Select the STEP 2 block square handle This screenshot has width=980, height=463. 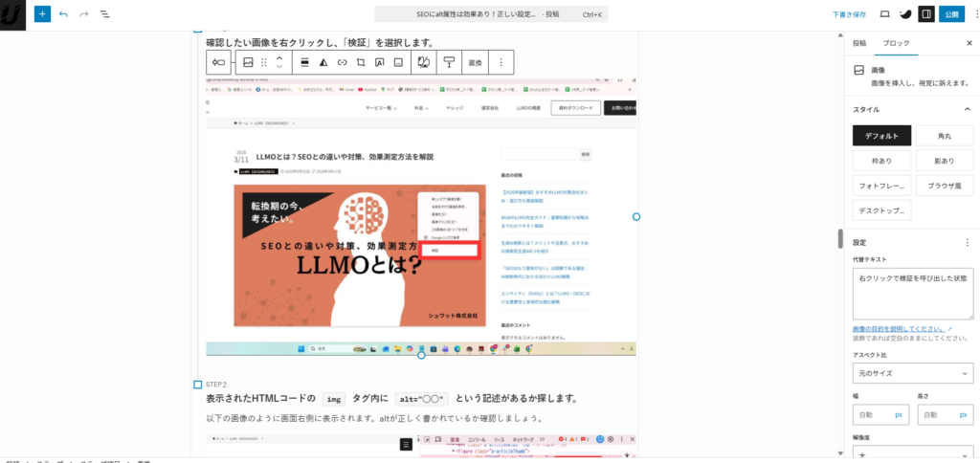[x=197, y=385]
